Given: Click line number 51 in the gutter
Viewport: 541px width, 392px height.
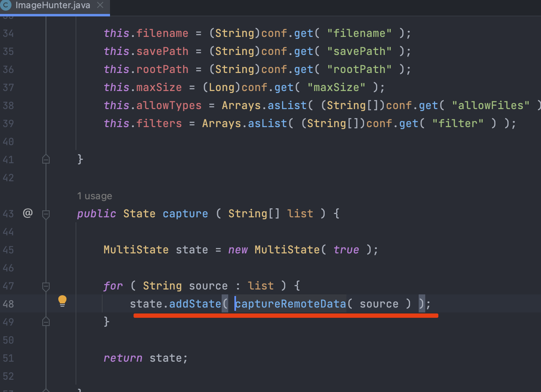Looking at the screenshot, I should coord(8,358).
